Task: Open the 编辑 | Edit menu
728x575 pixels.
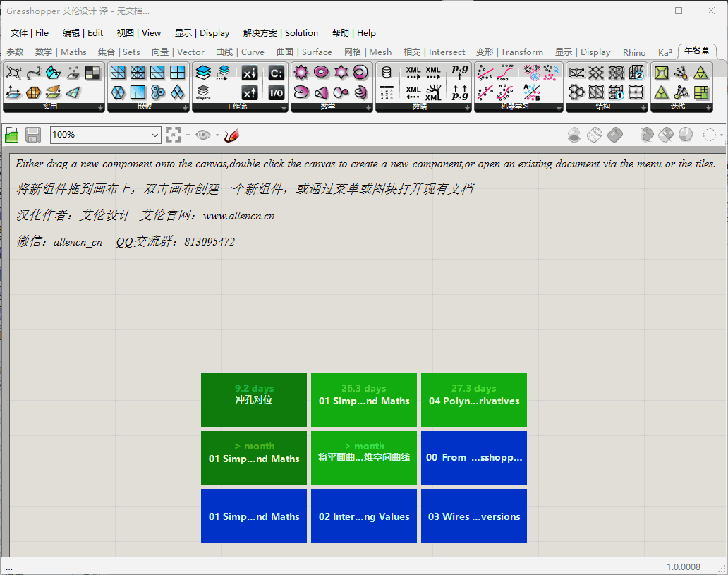Action: tap(83, 33)
